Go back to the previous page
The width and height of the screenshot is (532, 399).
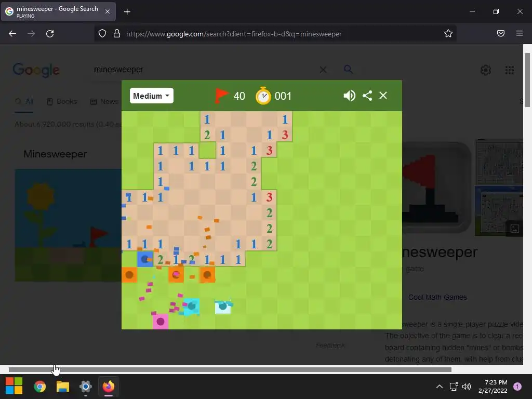coord(12,34)
